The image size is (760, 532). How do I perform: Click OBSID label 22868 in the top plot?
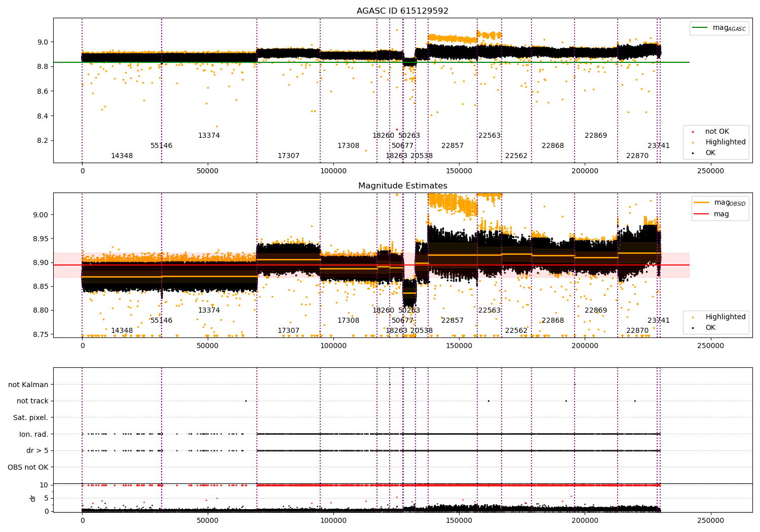coord(553,146)
